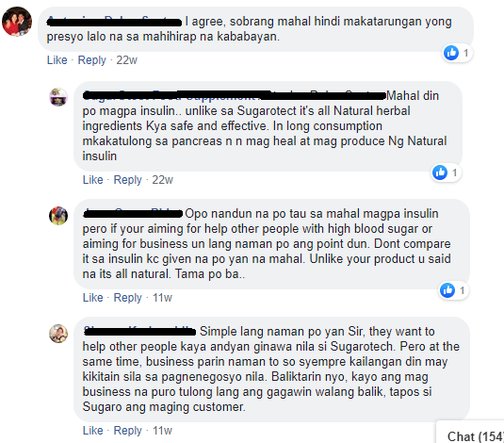Reply to the 'Mahal din po magpa insulin' comment

pyautogui.click(x=127, y=179)
